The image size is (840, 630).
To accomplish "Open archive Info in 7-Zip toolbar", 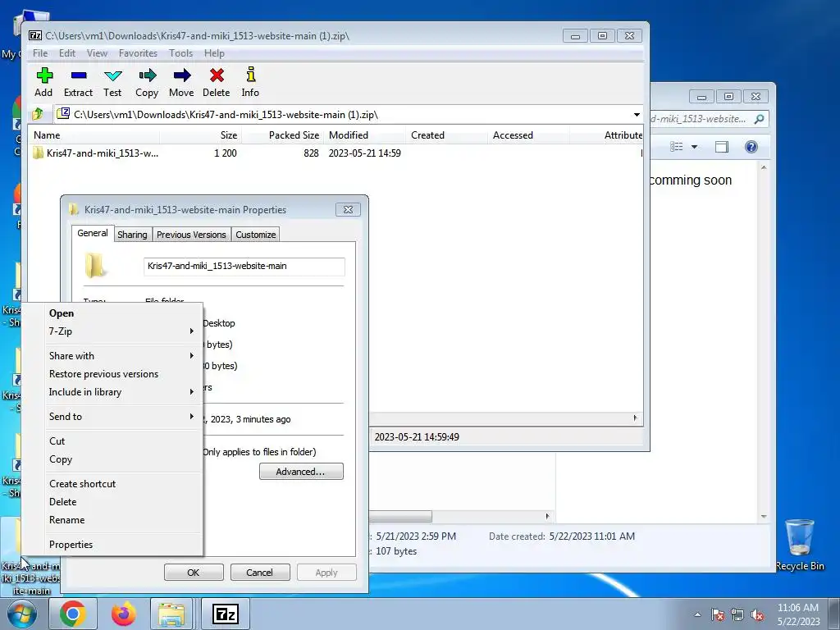I will pos(250,82).
